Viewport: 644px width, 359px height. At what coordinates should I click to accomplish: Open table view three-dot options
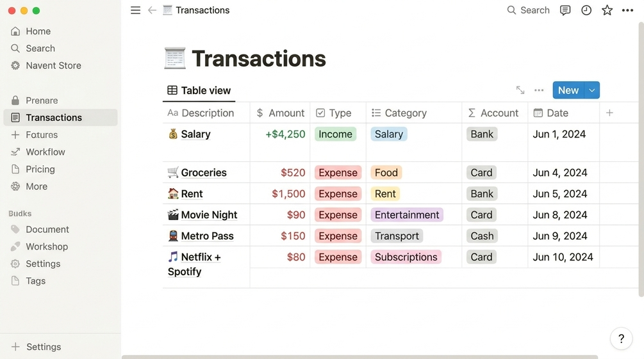pos(539,90)
